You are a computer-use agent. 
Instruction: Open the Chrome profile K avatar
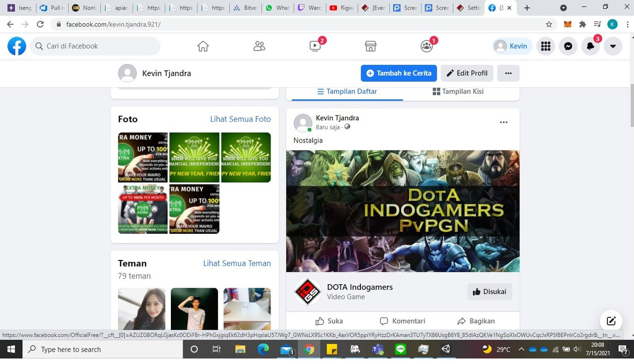613,24
